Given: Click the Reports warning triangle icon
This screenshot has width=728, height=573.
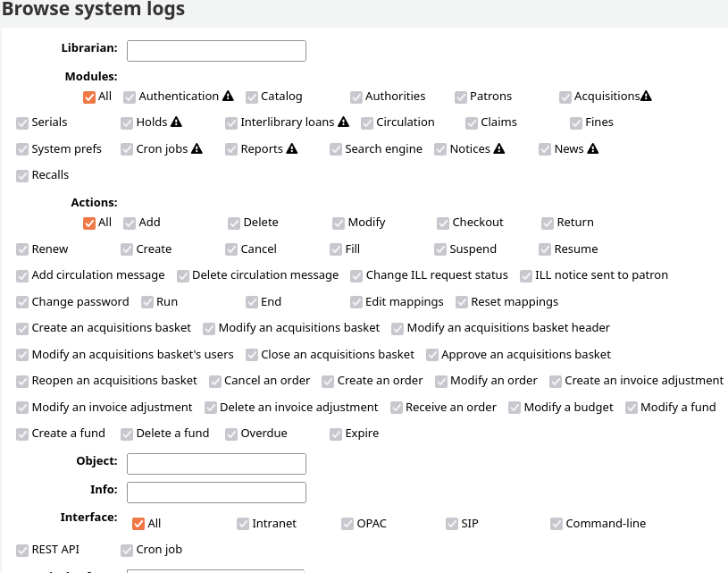Looking at the screenshot, I should (292, 149).
